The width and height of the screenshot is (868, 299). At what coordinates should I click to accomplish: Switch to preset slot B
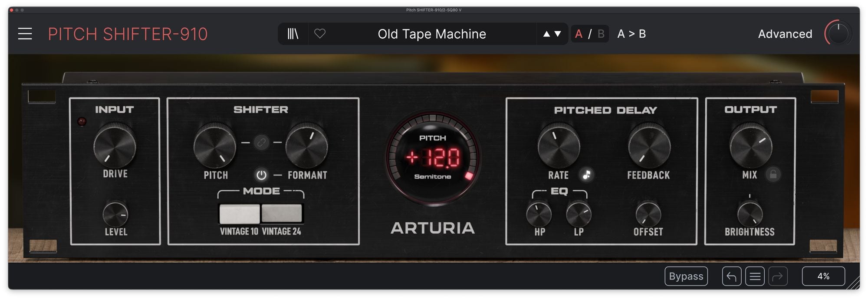[x=601, y=34]
